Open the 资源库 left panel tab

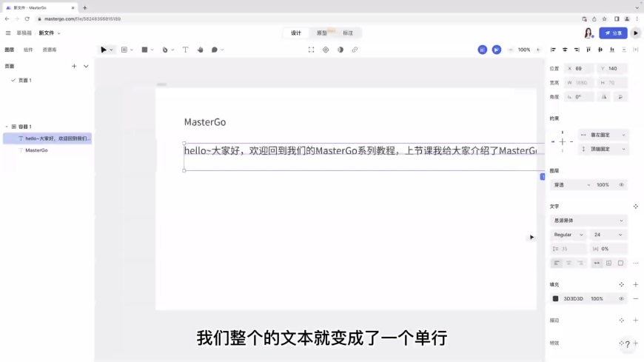50,50
